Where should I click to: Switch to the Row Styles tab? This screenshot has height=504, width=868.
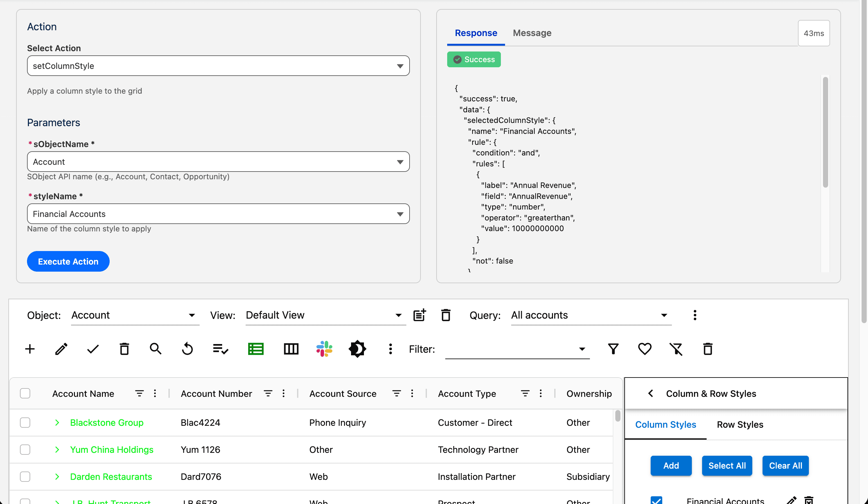(740, 425)
